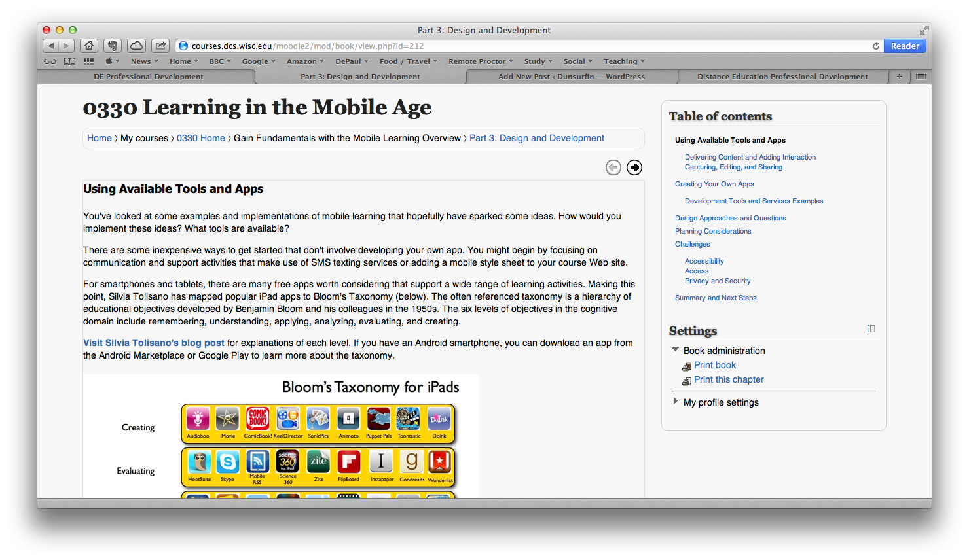Toggle Safari Reader view

click(x=905, y=46)
